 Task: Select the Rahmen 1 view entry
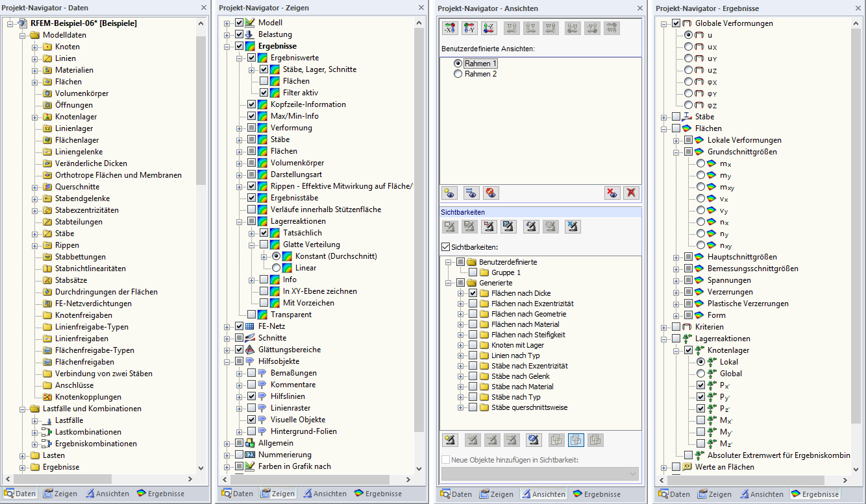click(x=480, y=63)
